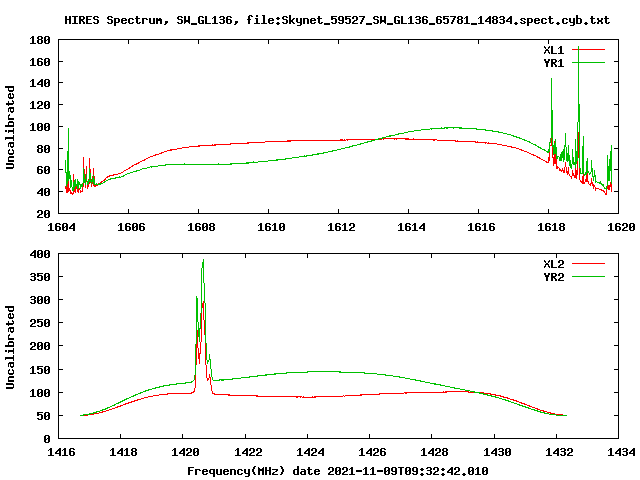Click the 1606 tick label

131,227
